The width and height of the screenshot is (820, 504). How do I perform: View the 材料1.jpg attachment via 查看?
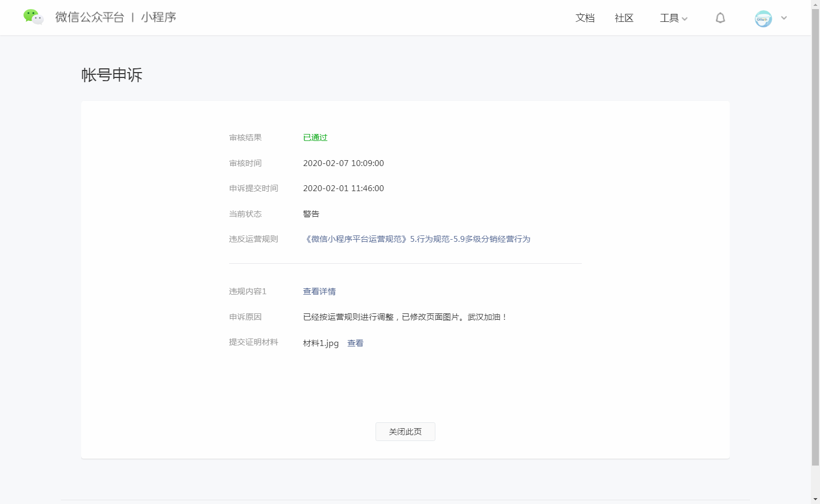[355, 343]
